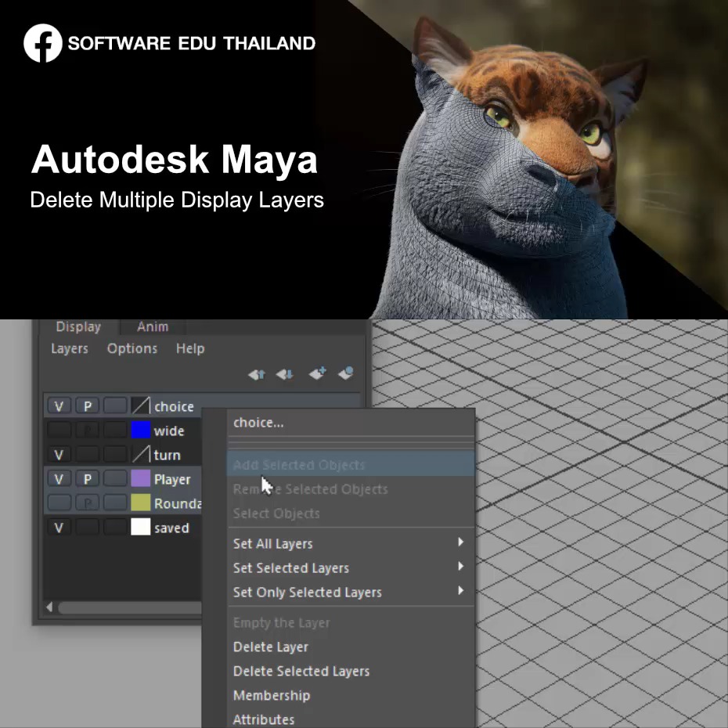This screenshot has width=728, height=728.
Task: Toggle display type box of Player layer
Action: [115, 478]
